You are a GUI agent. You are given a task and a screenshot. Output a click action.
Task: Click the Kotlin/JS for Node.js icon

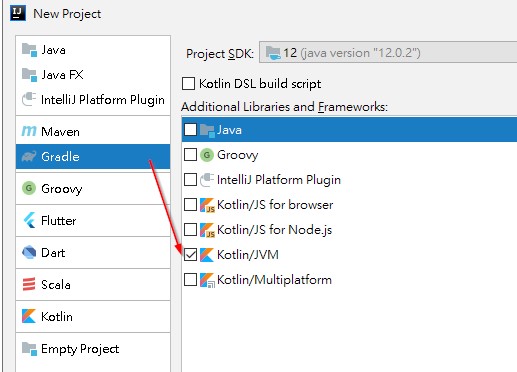pos(207,230)
